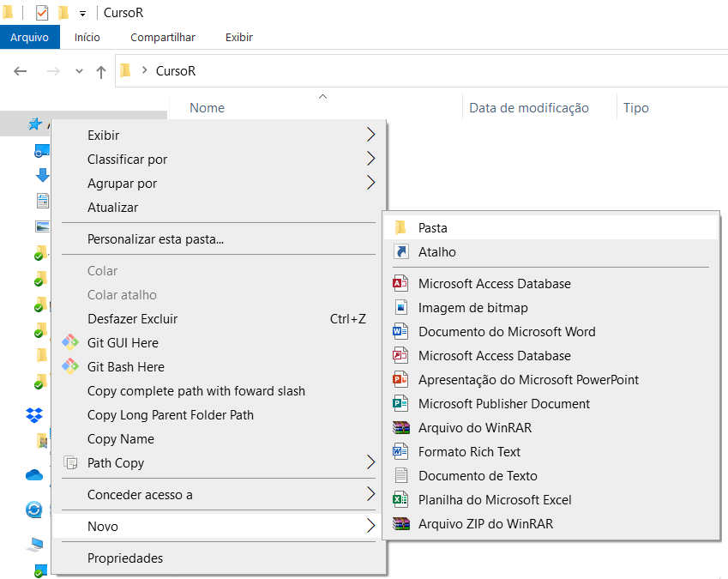728x579 pixels.
Task: Expand the Exibir submenu arrow
Action: [x=370, y=135]
